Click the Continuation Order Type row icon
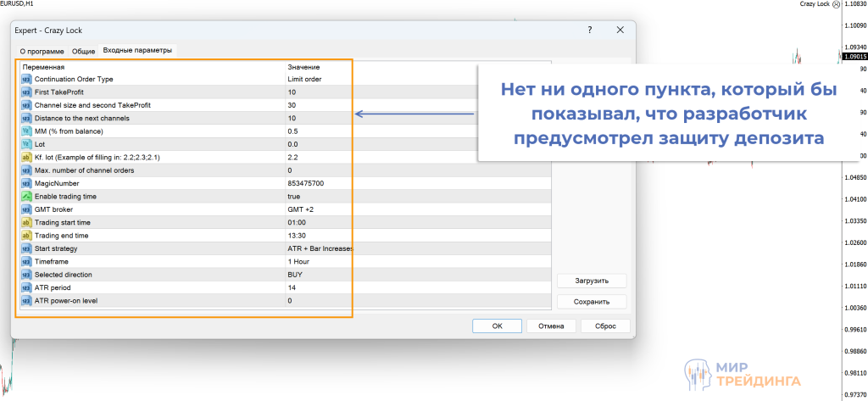 click(26, 79)
